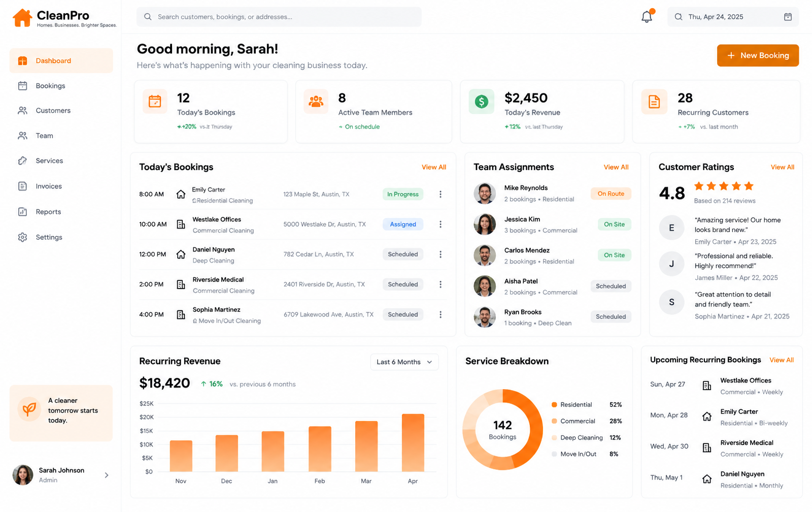Open options menu for Riverside Medical booking
The width and height of the screenshot is (812, 512).
click(x=441, y=284)
